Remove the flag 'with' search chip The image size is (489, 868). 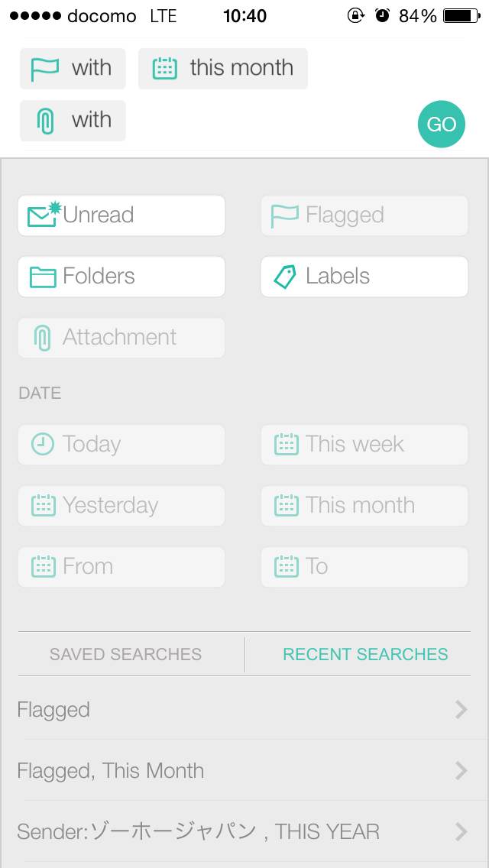(x=73, y=69)
